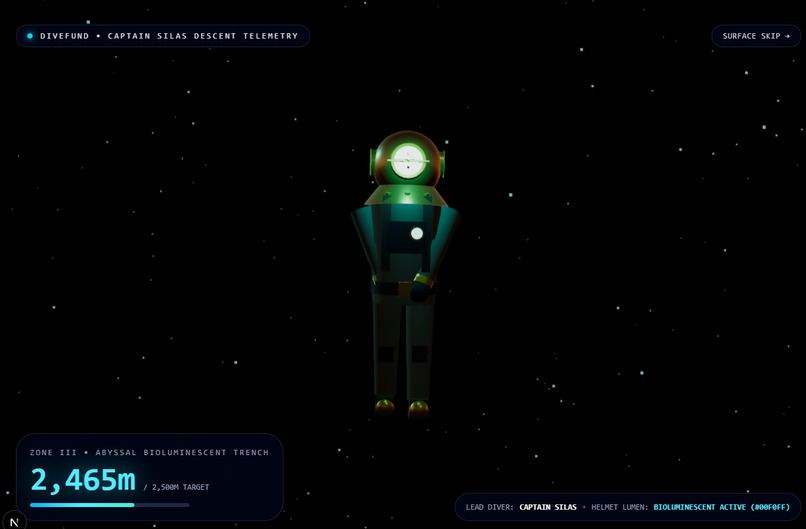Click the cyan status dot beside DIVEFUND
The width and height of the screenshot is (806, 529).
pyautogui.click(x=30, y=36)
